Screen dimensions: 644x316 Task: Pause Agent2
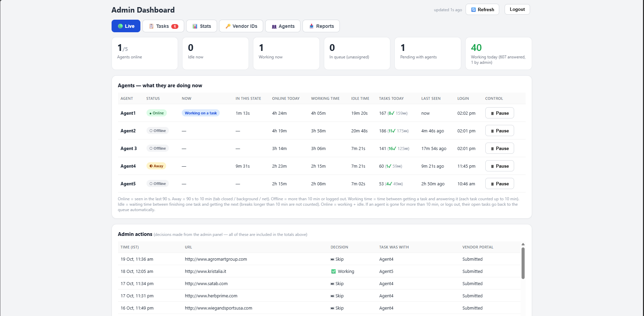pyautogui.click(x=500, y=131)
